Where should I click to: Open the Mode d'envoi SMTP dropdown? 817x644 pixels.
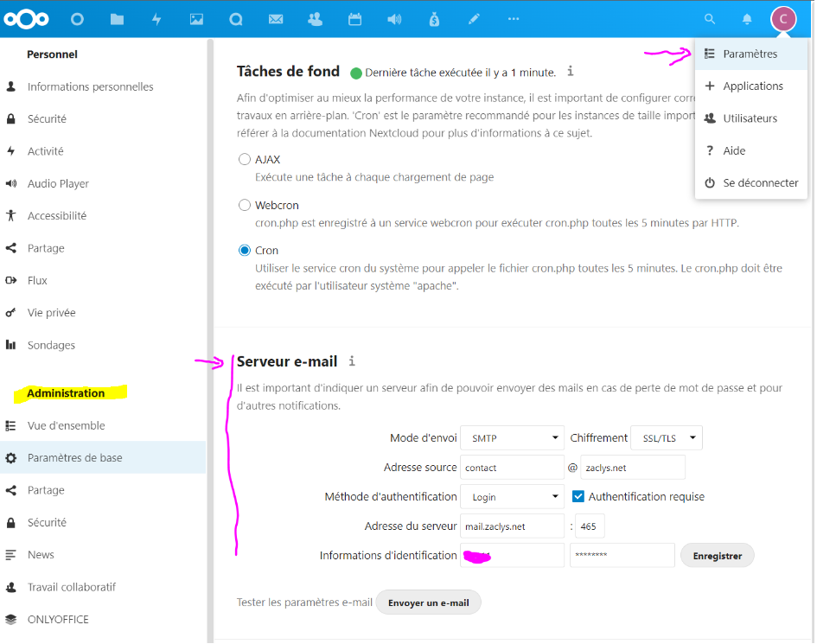pyautogui.click(x=512, y=438)
